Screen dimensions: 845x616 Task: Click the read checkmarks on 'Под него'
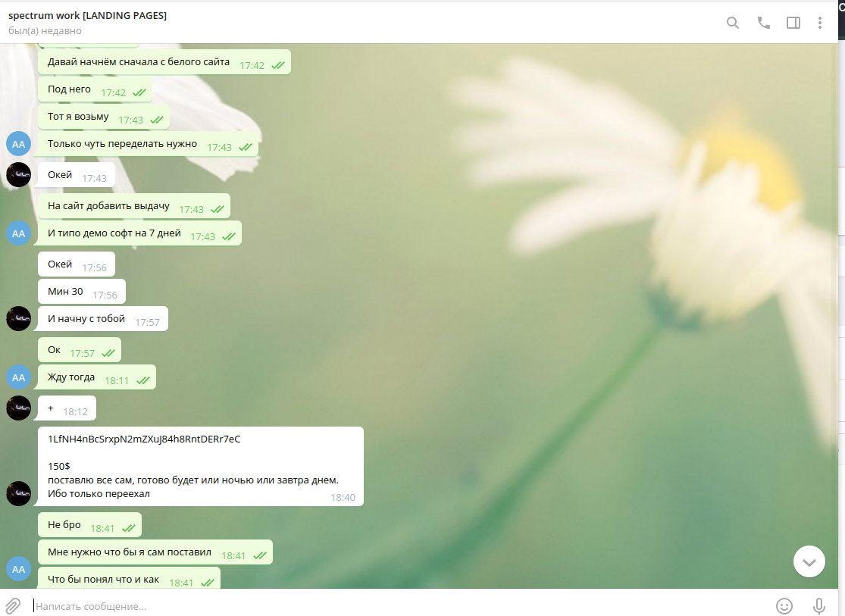tap(139, 92)
